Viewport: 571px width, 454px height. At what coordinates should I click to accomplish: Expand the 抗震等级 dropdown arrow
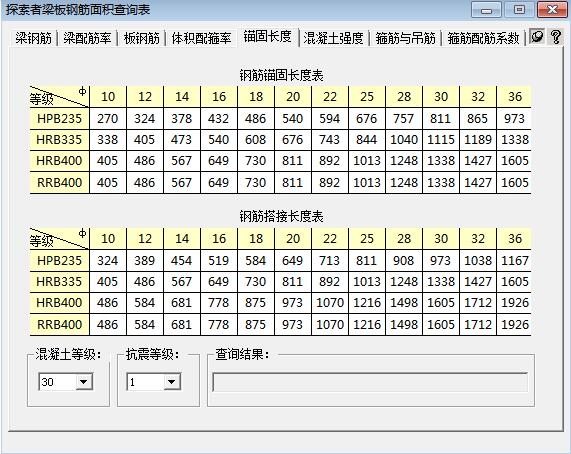172,382
